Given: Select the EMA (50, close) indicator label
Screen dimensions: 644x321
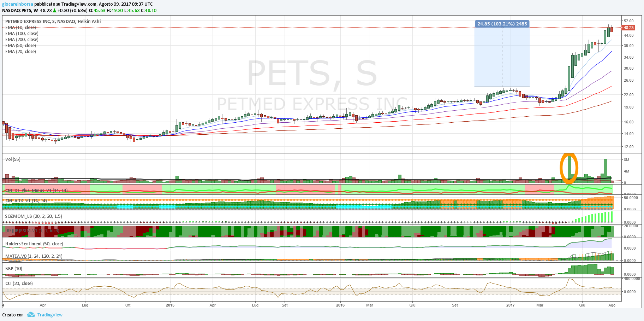Looking at the screenshot, I should (20, 46).
